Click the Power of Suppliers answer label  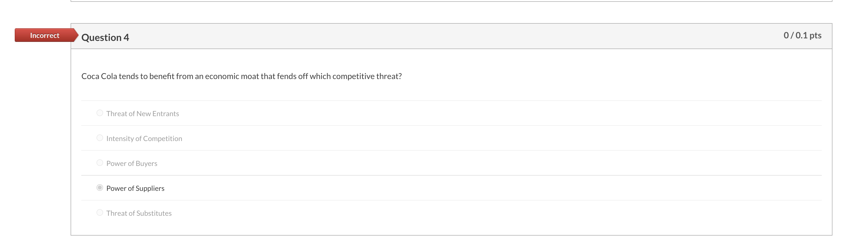pos(135,188)
